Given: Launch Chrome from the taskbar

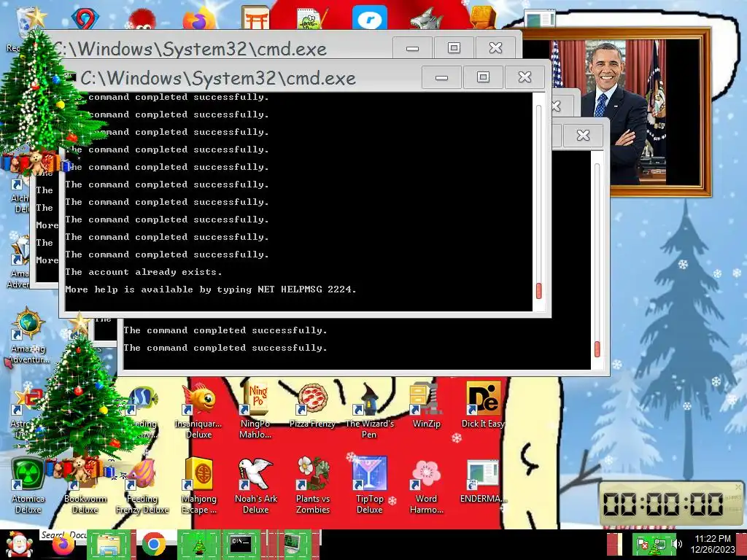Looking at the screenshot, I should coord(153,544).
